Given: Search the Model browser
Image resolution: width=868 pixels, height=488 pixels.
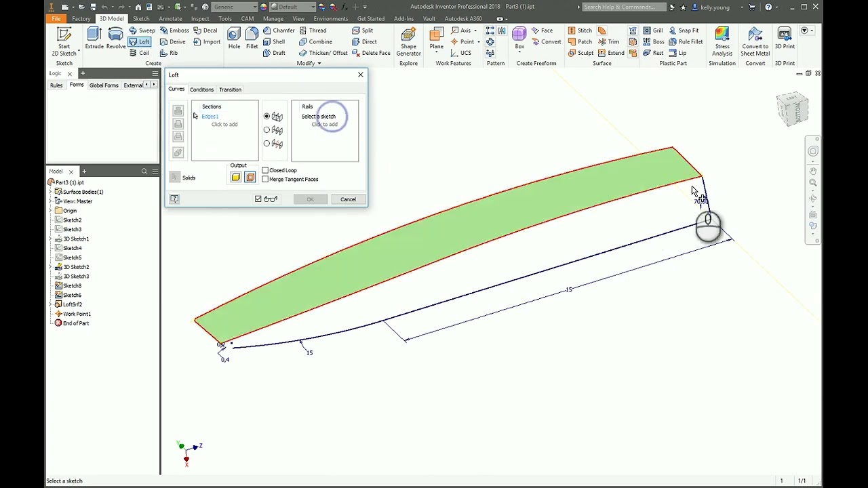Looking at the screenshot, I should 144,171.
